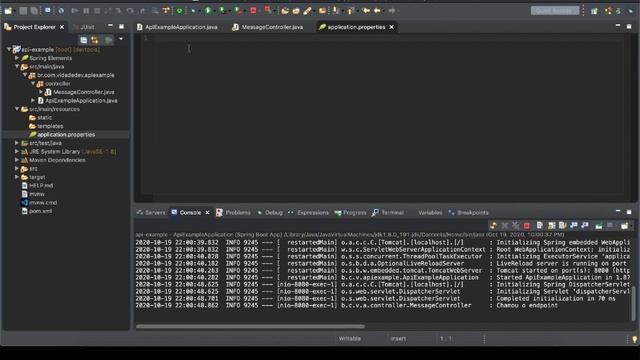This screenshot has height=360, width=640.
Task: Expand MessageController.java in tree
Action: [x=41, y=92]
